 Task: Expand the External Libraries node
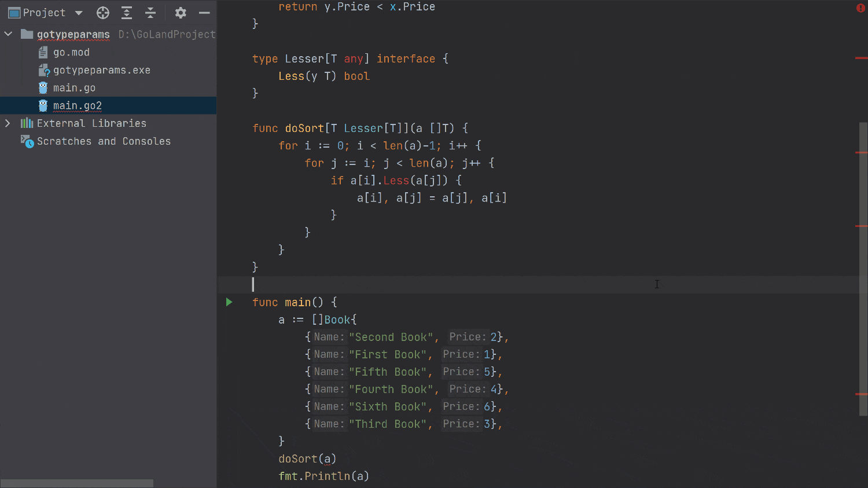[8, 123]
